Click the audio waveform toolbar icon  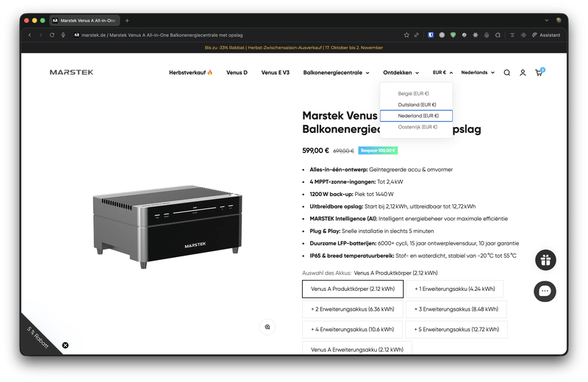point(523,35)
